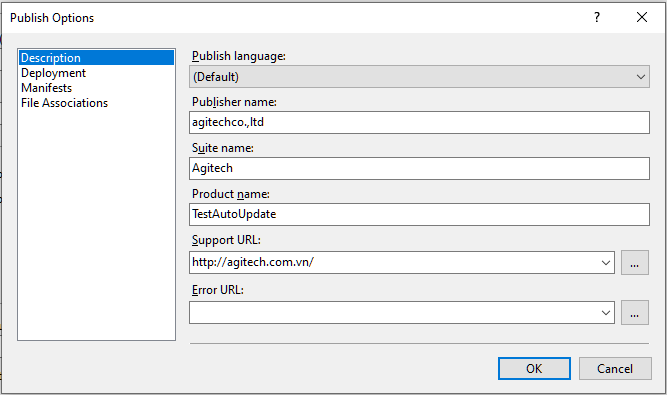
Task: Expand the Error URL dropdown arrow
Action: click(x=606, y=313)
